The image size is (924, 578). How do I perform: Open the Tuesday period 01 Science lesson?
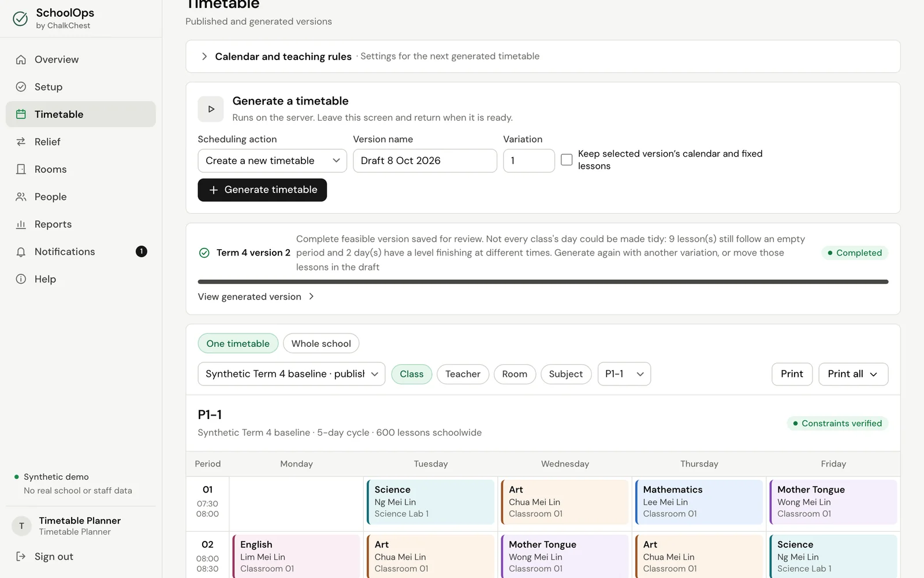coord(430,502)
